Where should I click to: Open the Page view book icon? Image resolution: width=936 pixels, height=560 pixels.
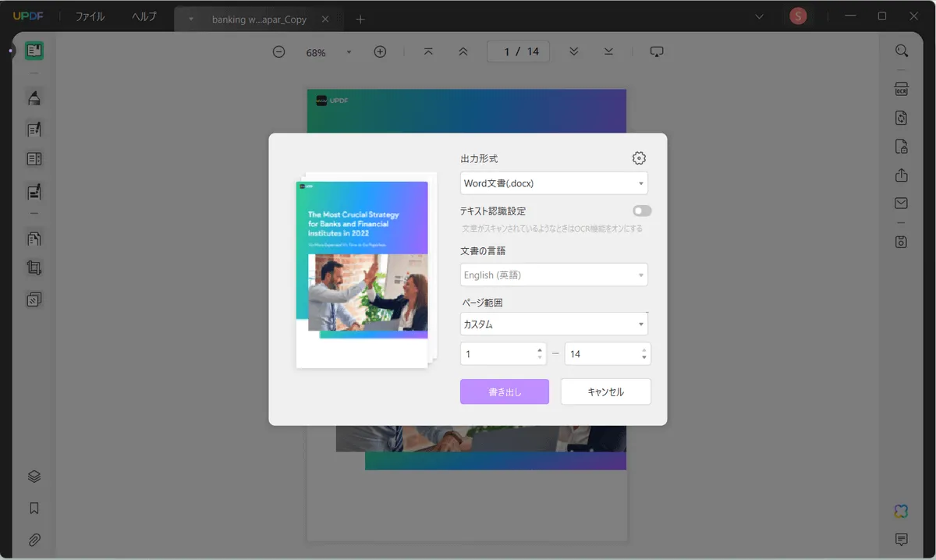[x=34, y=159]
